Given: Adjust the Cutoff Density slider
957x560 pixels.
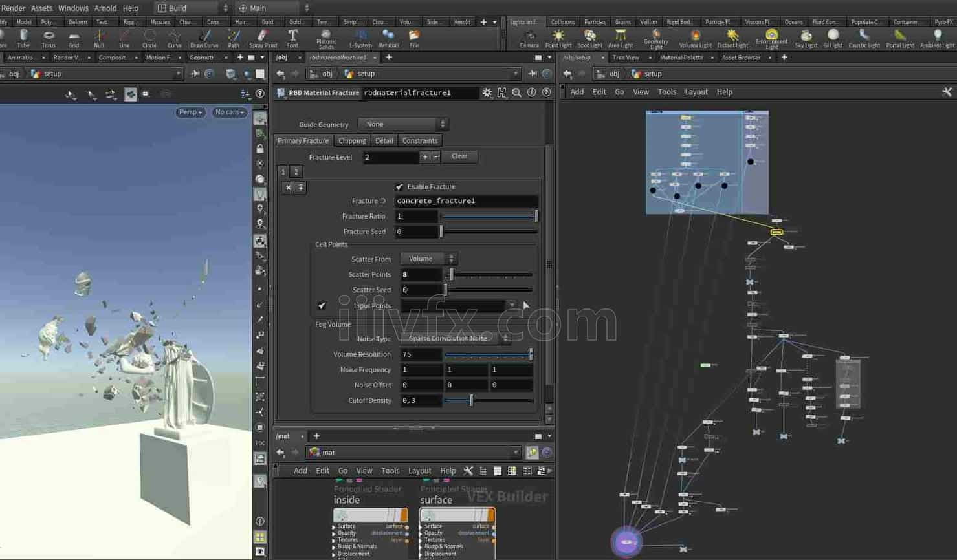Looking at the screenshot, I should [x=490, y=401].
